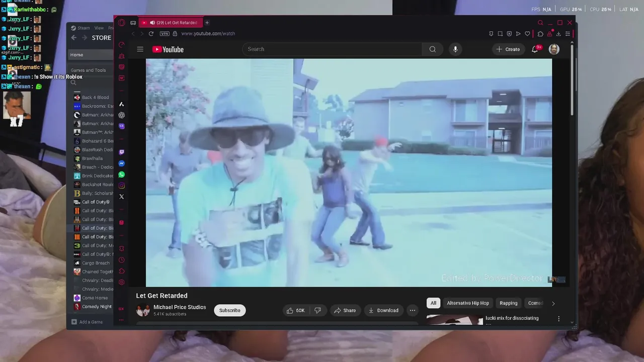
Task: Like the video with thumbs up
Action: coord(295,310)
